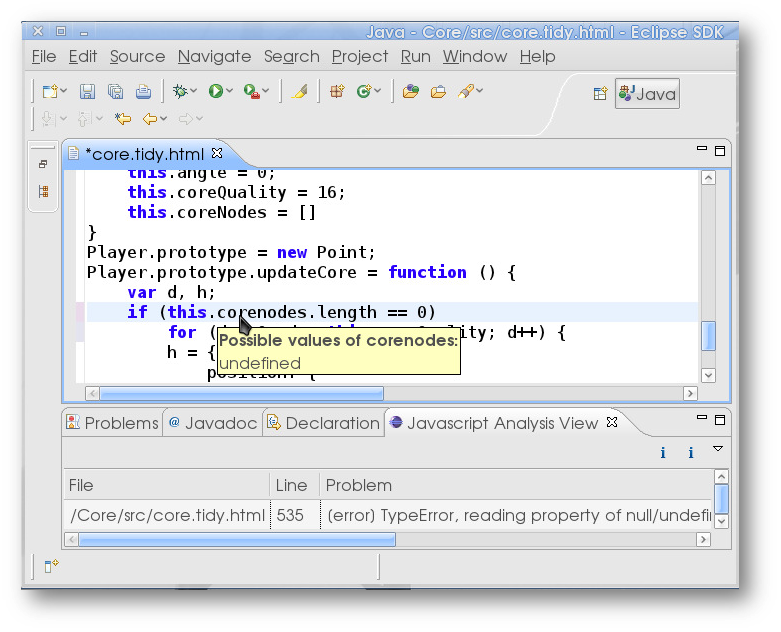Expand the Debug launch dropdown arrow

click(x=194, y=91)
